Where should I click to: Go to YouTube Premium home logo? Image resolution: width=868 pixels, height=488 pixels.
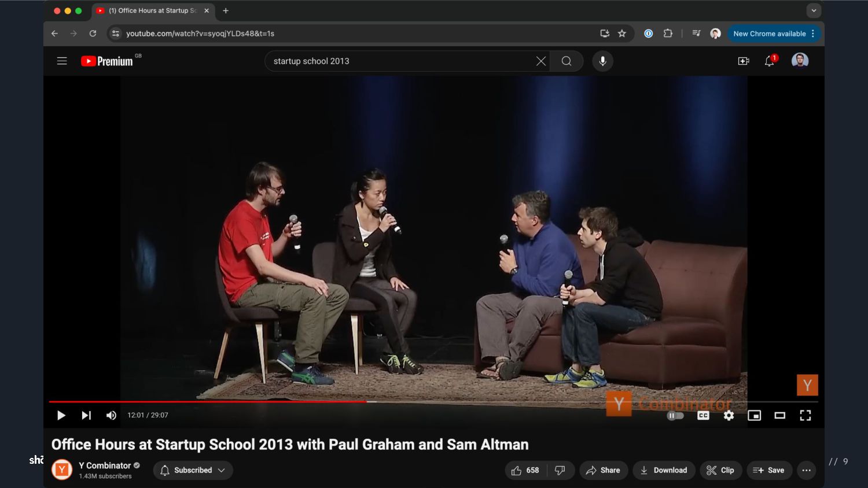[107, 61]
